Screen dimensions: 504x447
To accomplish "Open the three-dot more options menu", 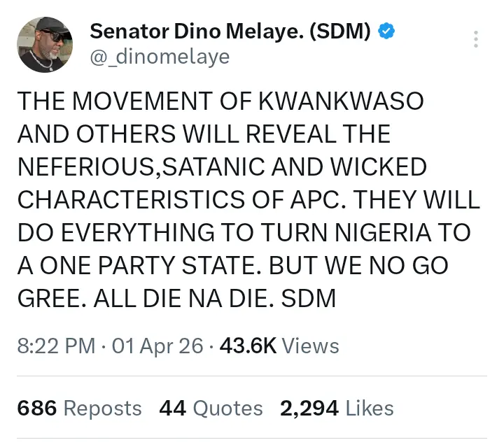I will click(476, 39).
